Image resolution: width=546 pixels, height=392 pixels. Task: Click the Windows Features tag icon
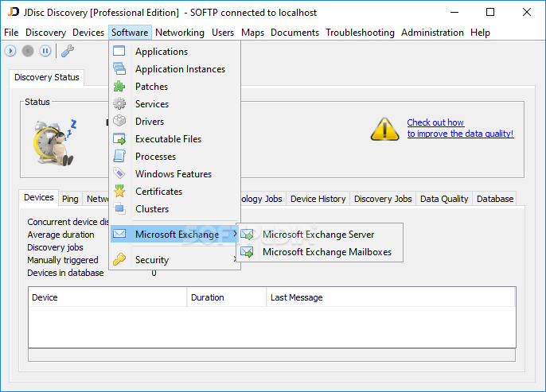119,173
